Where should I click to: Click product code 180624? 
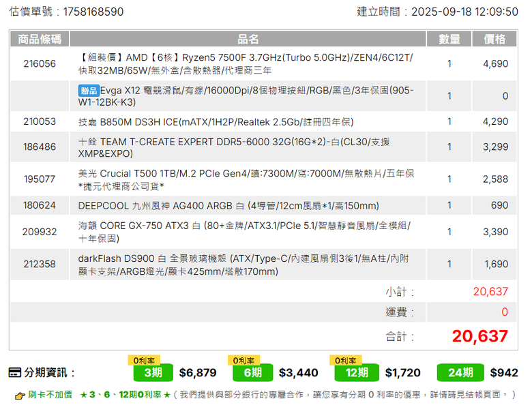point(40,205)
